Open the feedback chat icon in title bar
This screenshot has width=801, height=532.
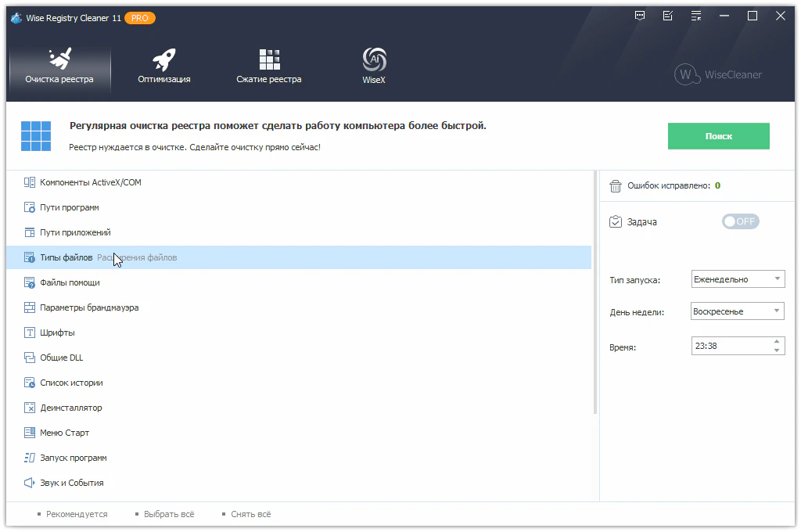click(x=641, y=16)
